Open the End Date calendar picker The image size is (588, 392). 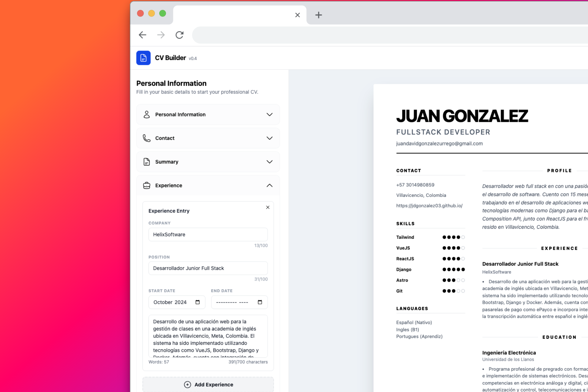coord(260,302)
